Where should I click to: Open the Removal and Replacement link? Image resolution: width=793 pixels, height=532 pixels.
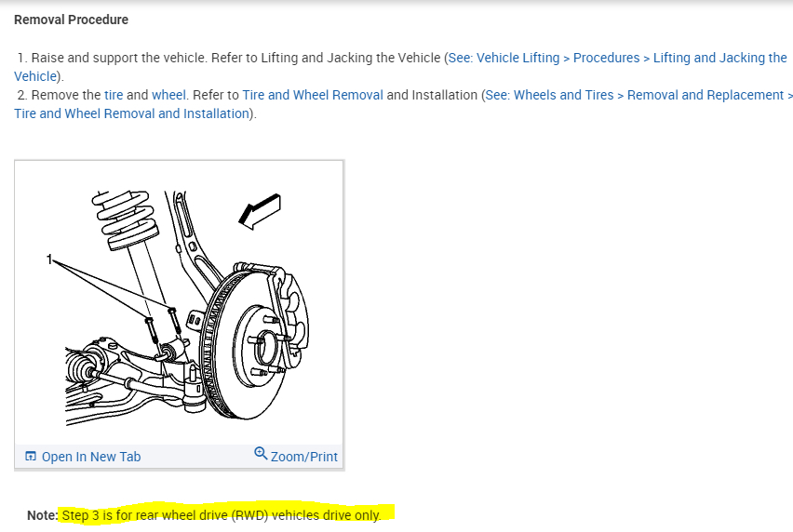click(706, 95)
